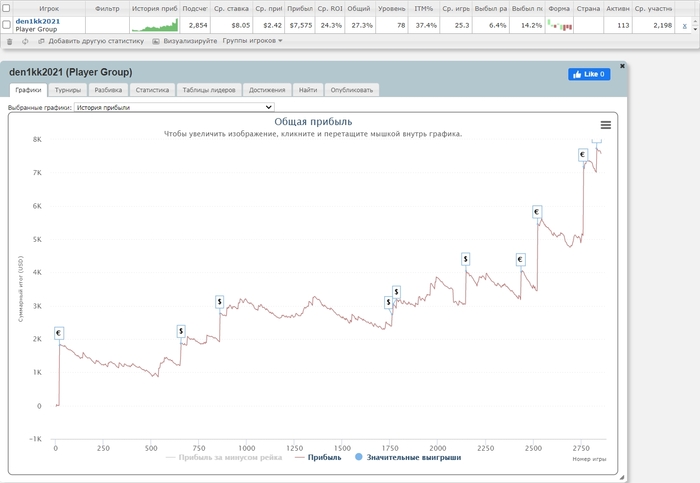Screen dimensions: 700x483
Task: Open the den1kk2021 player link
Action: click(x=38, y=21)
